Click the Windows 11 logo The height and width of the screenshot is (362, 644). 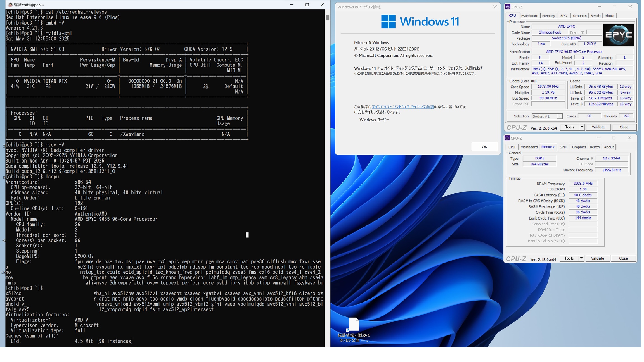point(420,22)
